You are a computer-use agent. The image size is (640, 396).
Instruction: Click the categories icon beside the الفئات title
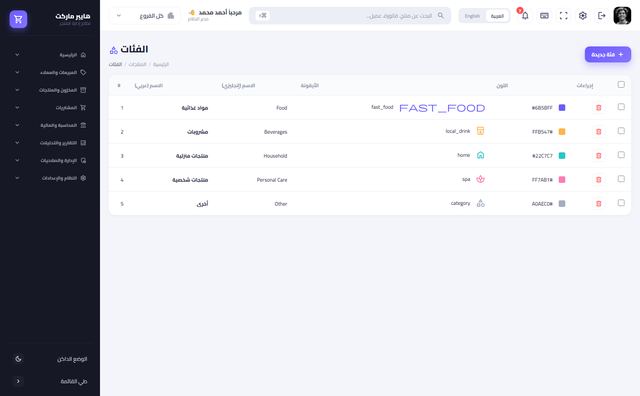113,50
